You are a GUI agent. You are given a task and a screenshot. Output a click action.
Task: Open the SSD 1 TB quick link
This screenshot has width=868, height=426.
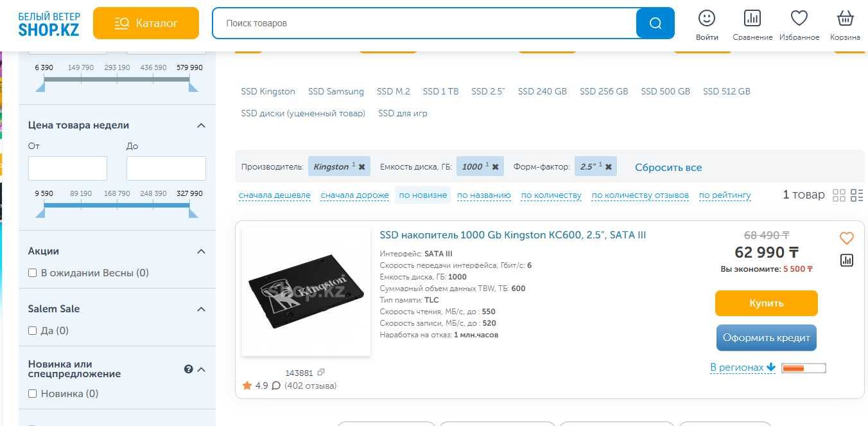pos(441,91)
